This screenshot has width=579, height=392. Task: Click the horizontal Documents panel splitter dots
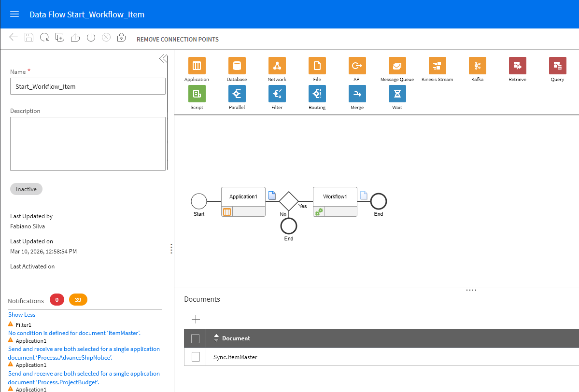[471, 290]
